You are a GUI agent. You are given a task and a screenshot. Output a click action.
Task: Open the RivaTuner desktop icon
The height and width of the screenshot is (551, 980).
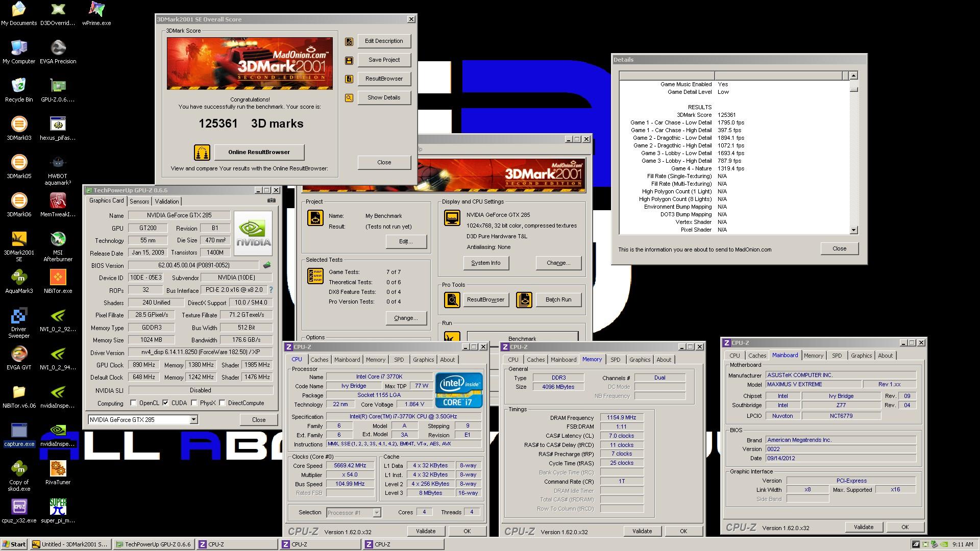(58, 473)
